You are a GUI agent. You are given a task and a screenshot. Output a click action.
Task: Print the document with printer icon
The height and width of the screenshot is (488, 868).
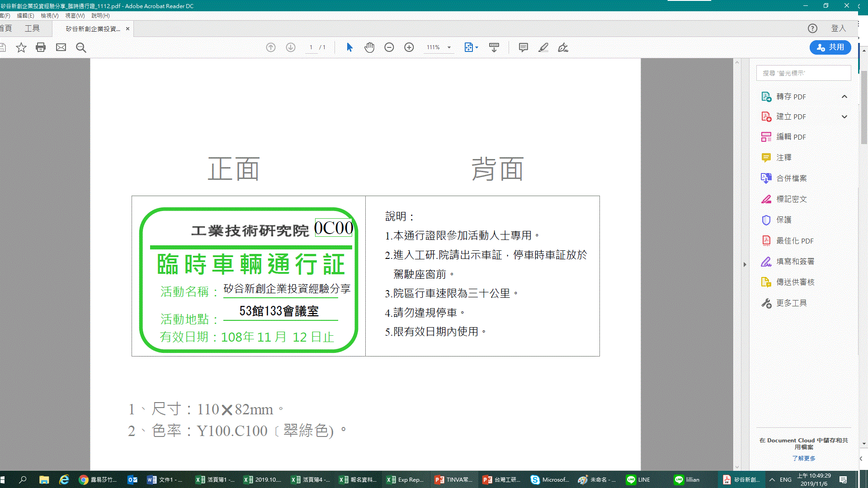point(41,47)
